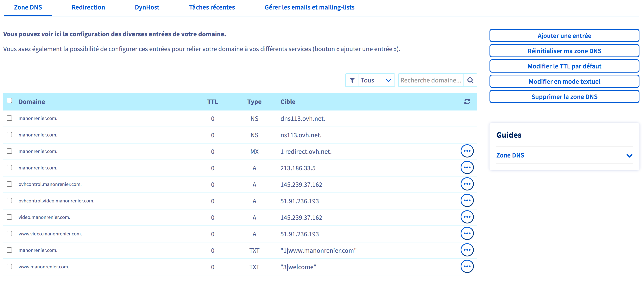The height and width of the screenshot is (282, 644).
Task: Open actions menu for video.manonrenier.com record
Action: (x=467, y=217)
